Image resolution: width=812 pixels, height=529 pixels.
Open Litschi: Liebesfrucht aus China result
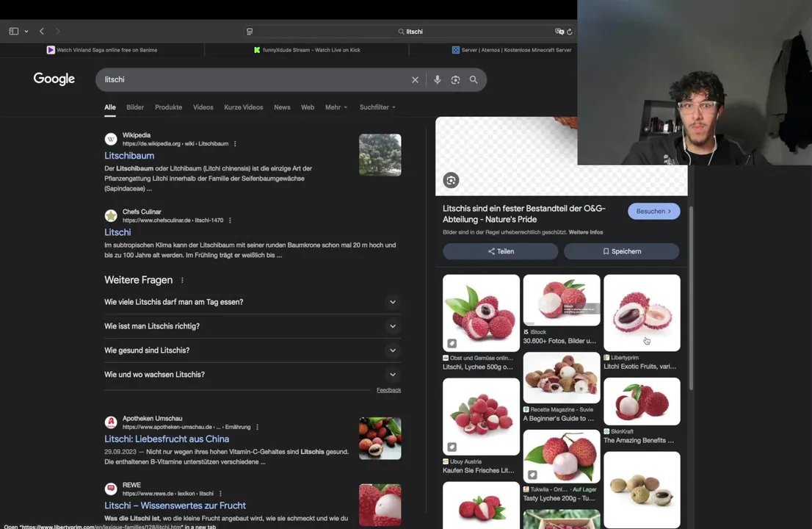tap(167, 439)
